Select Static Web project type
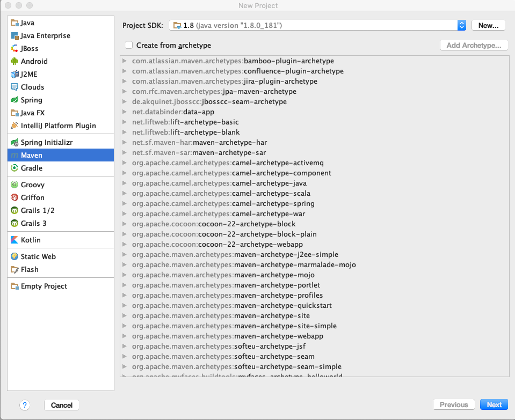 click(x=38, y=256)
